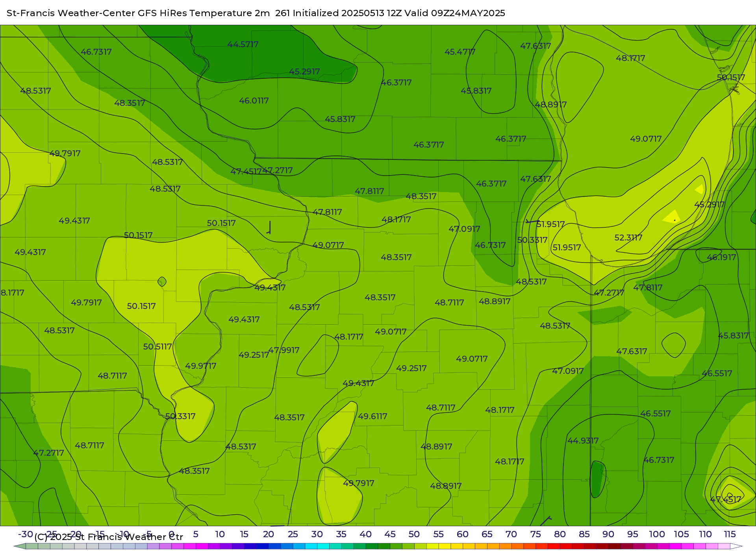Click the legend scale label 50
Screen dimensions: 756x551
point(414,534)
